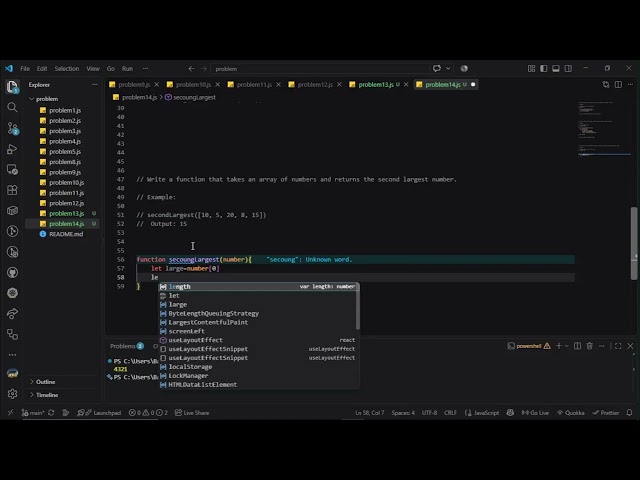Maximize the terminal panel size
The height and width of the screenshot is (480, 640).
618,346
